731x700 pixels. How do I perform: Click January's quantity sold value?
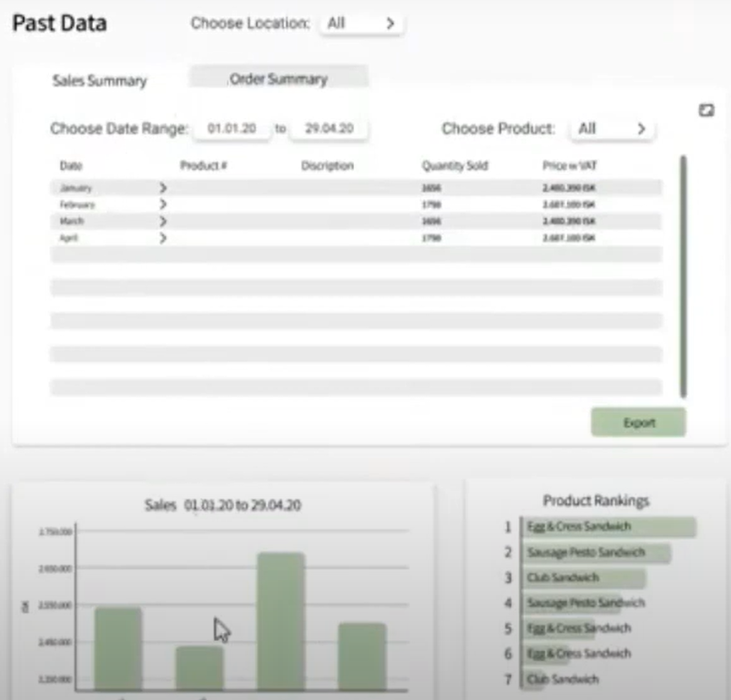click(431, 188)
